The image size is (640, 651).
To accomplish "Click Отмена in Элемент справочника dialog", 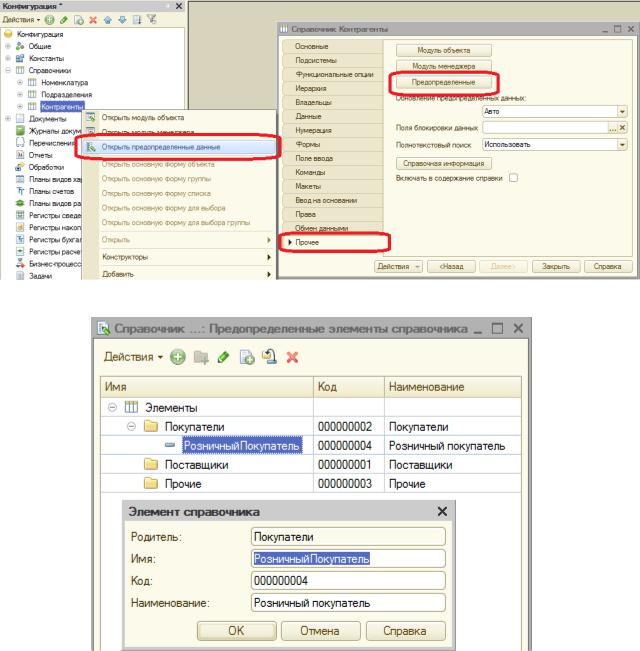I will point(320,631).
